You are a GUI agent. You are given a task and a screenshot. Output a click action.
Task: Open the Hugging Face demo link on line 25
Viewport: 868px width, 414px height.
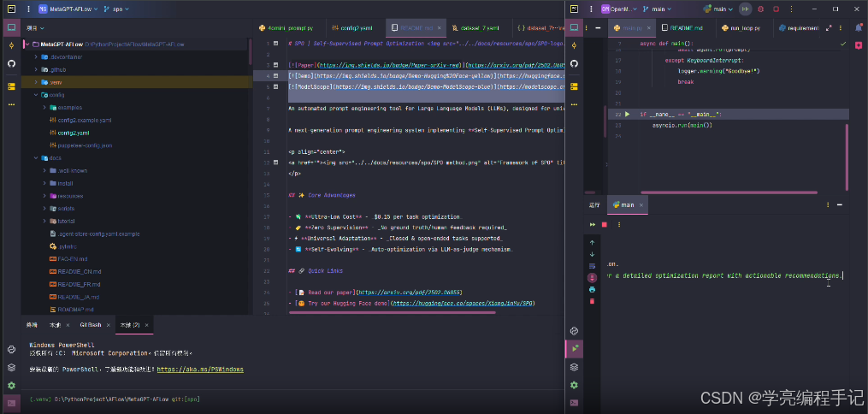coord(463,304)
